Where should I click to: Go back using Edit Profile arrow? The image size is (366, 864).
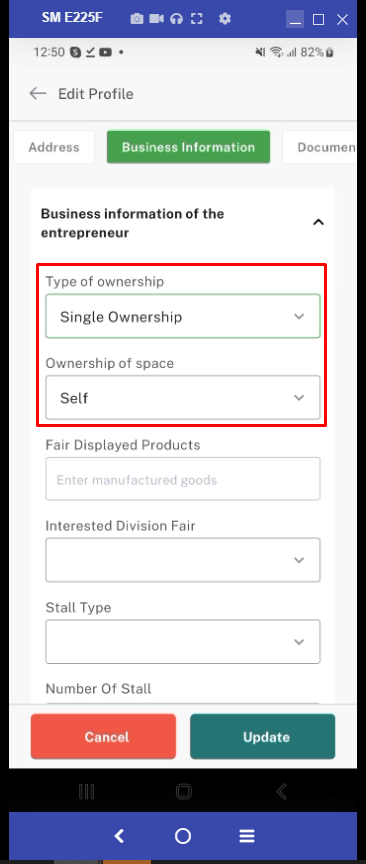38,94
